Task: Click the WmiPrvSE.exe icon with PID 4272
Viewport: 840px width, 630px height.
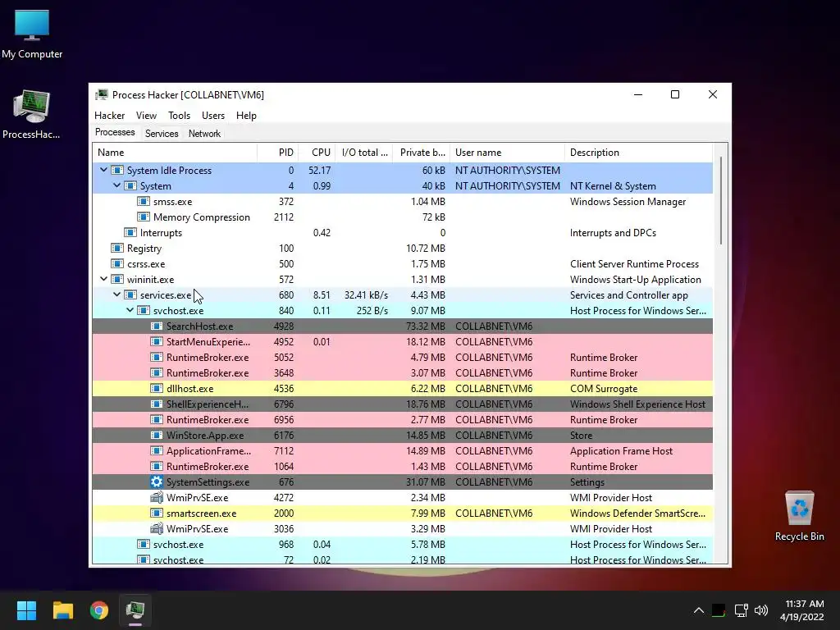Action: [x=157, y=497]
